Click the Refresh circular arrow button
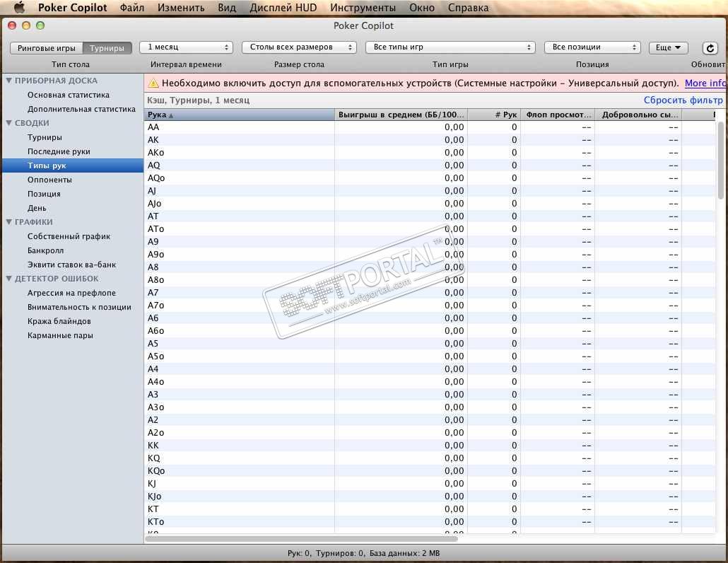Image resolution: width=728 pixels, height=563 pixels. [x=710, y=48]
